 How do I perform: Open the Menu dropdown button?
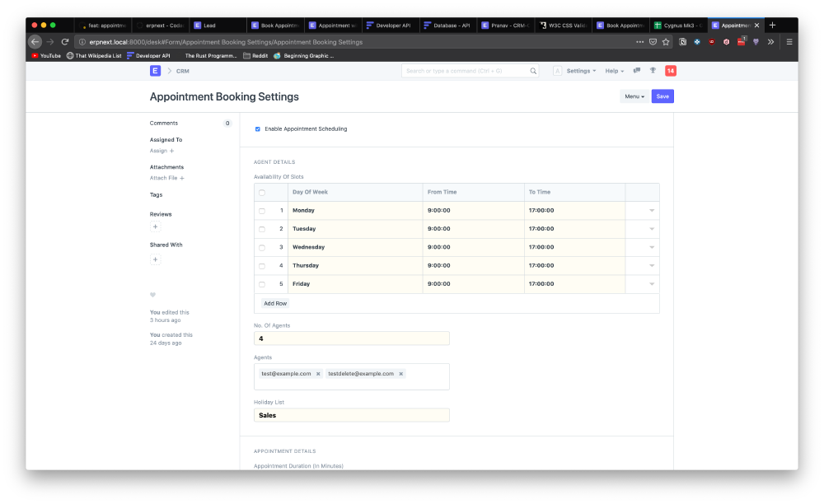pyautogui.click(x=633, y=96)
